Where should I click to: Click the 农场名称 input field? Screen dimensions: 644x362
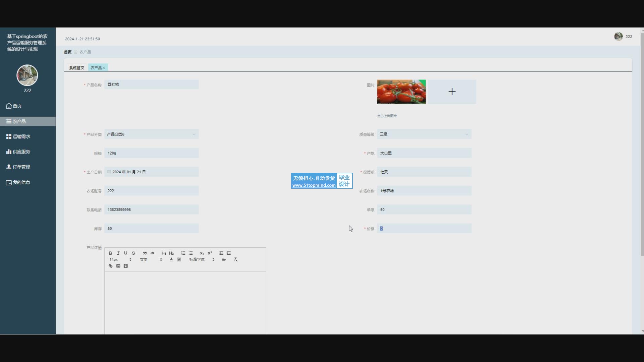[x=424, y=191]
